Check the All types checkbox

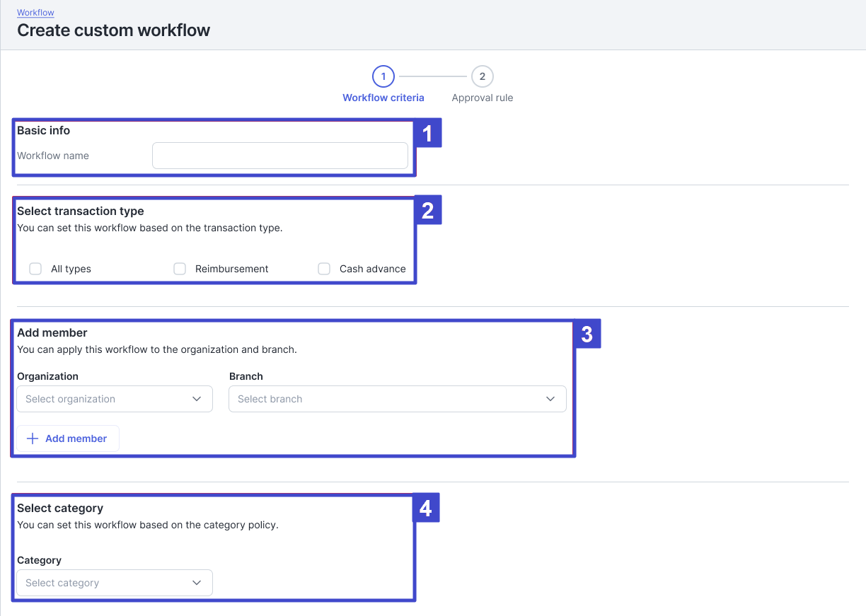coord(35,269)
